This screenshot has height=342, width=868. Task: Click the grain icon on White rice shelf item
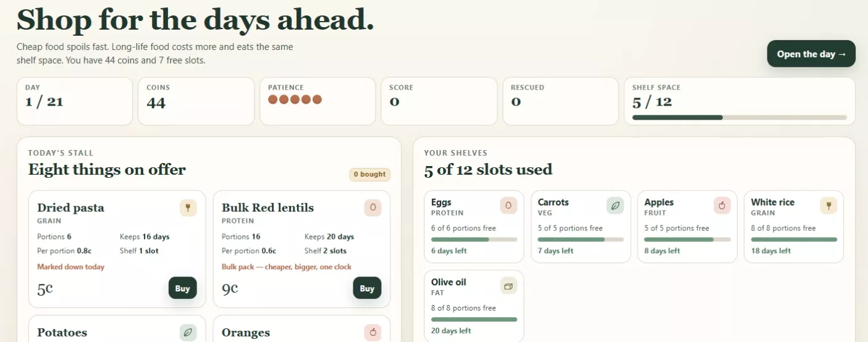(828, 206)
